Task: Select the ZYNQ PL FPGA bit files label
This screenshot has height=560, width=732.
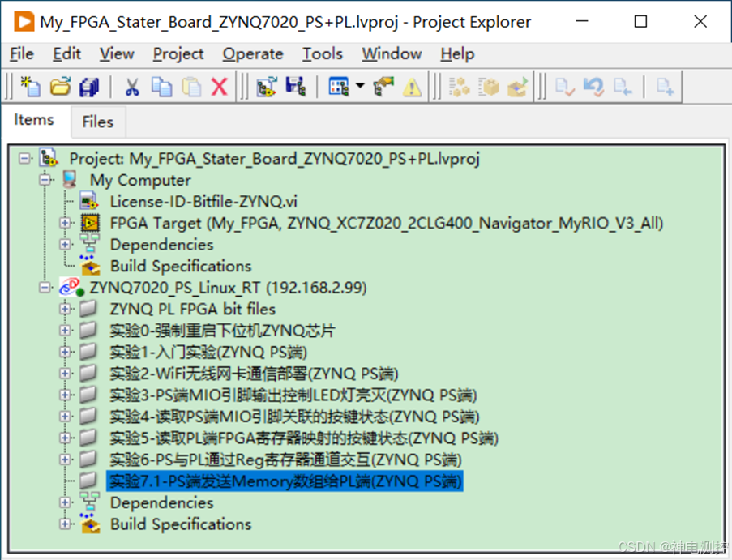Action: point(192,309)
